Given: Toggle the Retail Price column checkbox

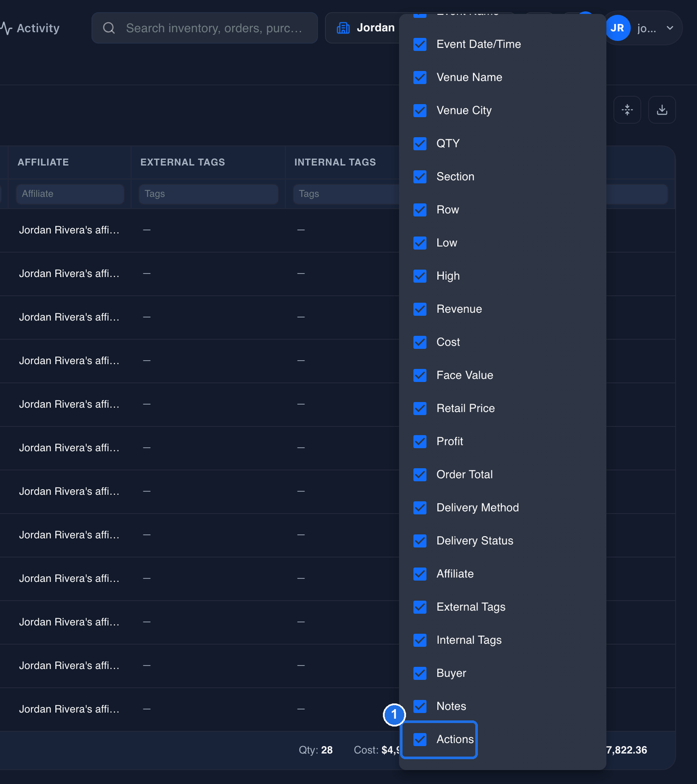Looking at the screenshot, I should (420, 408).
